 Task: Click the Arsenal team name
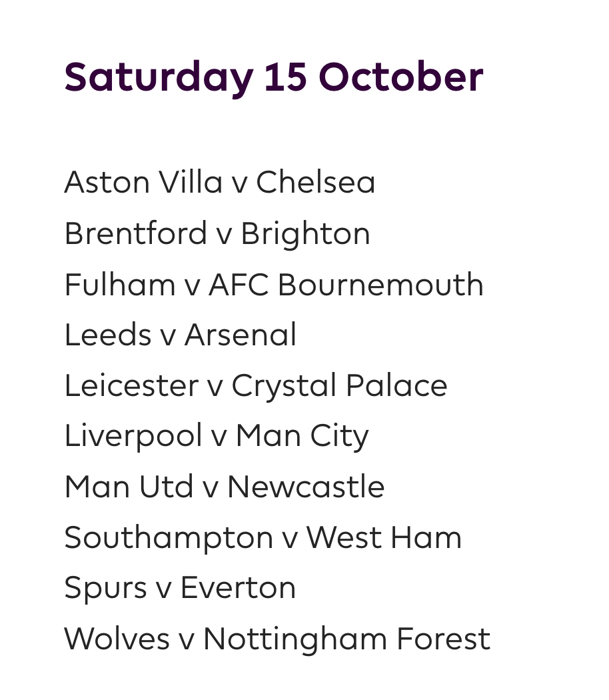[x=241, y=335]
